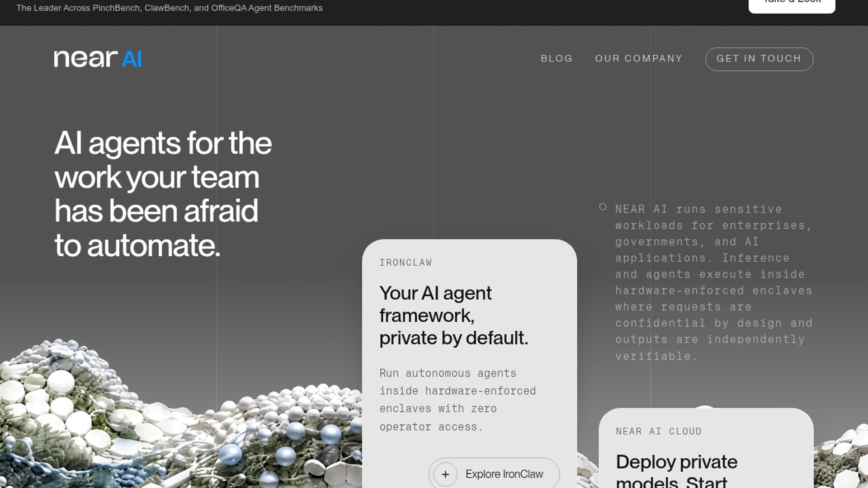Open the BLOG navigation item
The height and width of the screenshot is (488, 868).
pos(557,59)
